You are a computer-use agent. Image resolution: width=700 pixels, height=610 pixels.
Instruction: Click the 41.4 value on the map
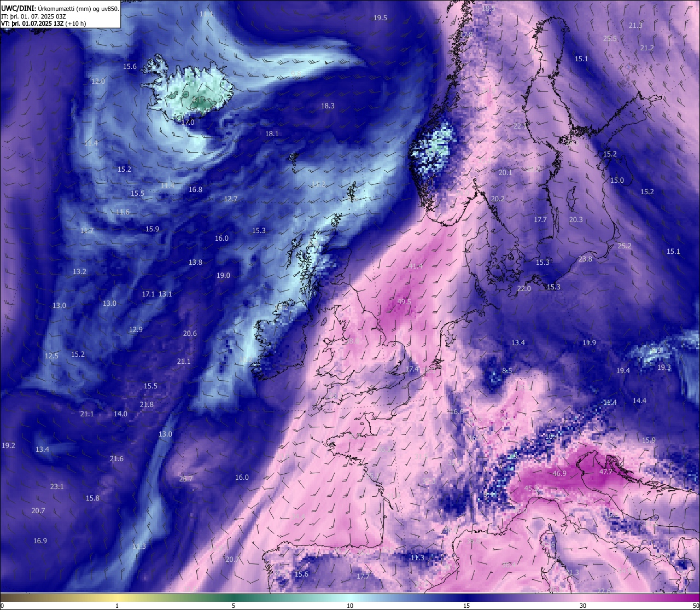coord(416,266)
